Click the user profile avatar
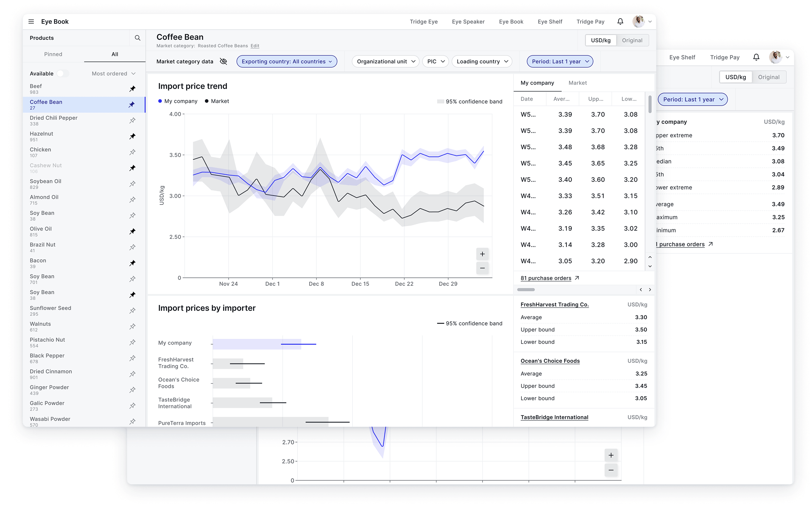Screen dimensions: 812x507 click(x=638, y=22)
